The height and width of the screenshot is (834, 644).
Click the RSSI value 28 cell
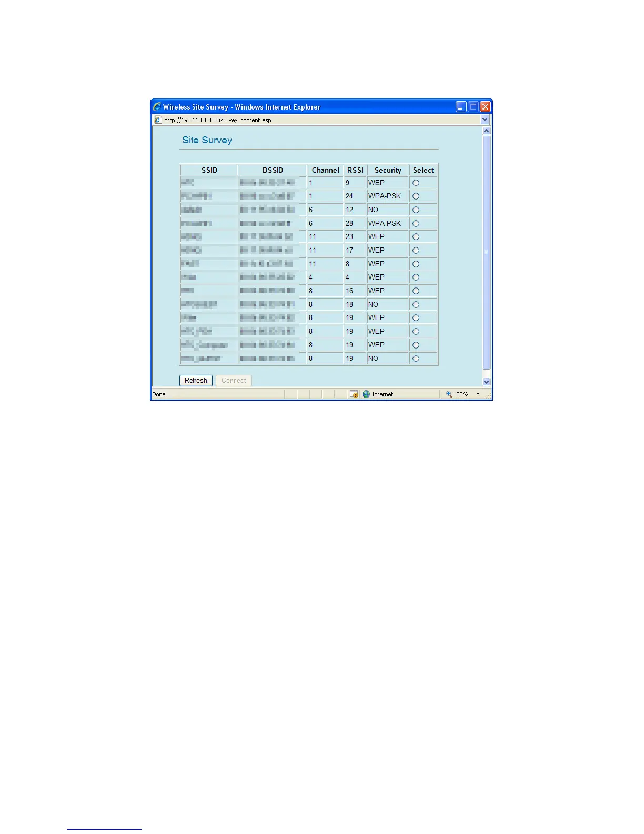click(x=355, y=223)
